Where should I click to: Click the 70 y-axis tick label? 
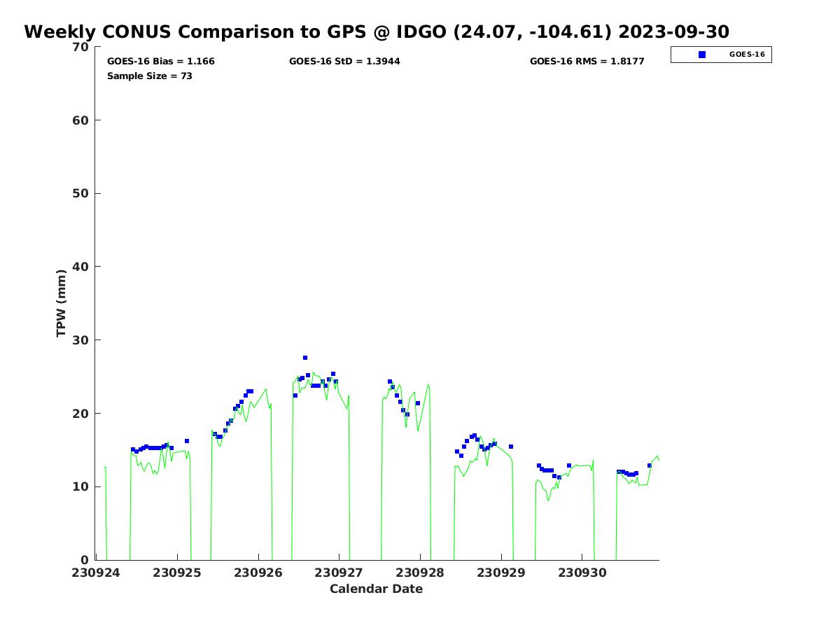[81, 48]
